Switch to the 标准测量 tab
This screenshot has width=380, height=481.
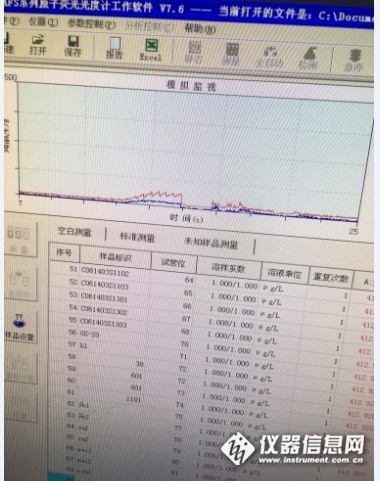(137, 237)
